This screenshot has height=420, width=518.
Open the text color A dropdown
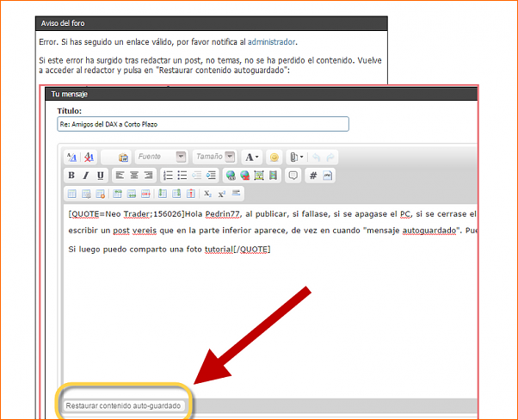point(252,157)
